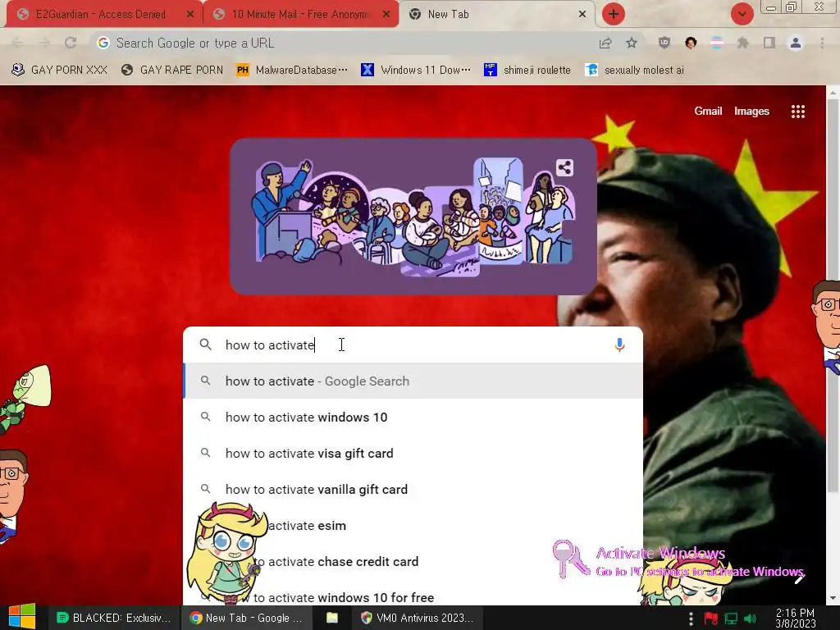Click the page scrollbar up arrow
840x630 pixels.
tap(833, 93)
